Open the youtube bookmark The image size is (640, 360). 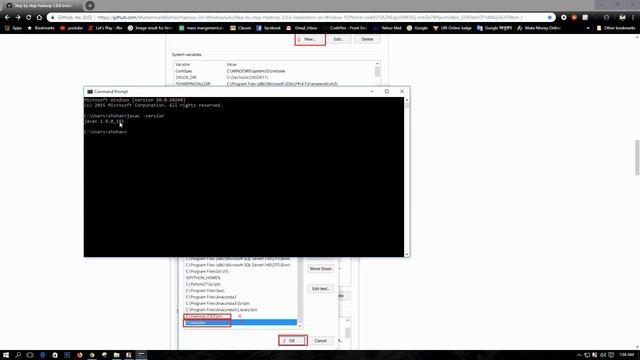pyautogui.click(x=71, y=28)
